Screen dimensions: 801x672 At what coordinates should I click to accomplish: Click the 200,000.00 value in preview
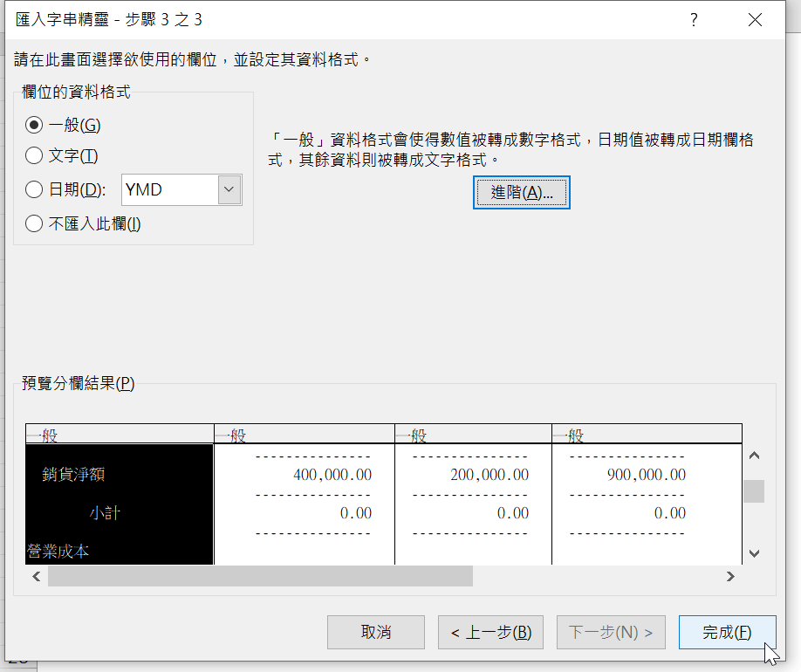tap(489, 475)
